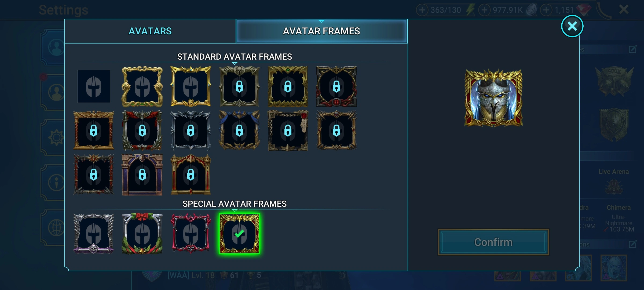This screenshot has width=644, height=290.
Task: Click the locked chain and scroll frame
Action: point(288,130)
